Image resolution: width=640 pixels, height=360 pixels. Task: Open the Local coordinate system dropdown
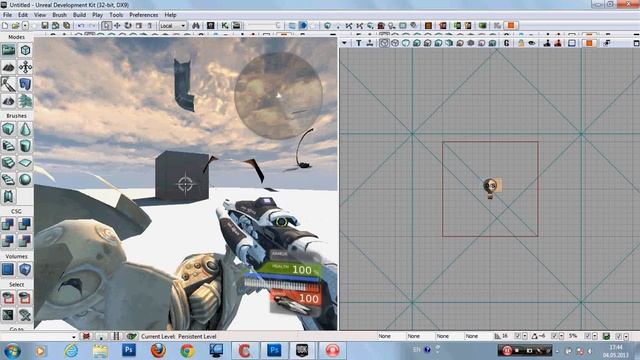click(x=173, y=26)
